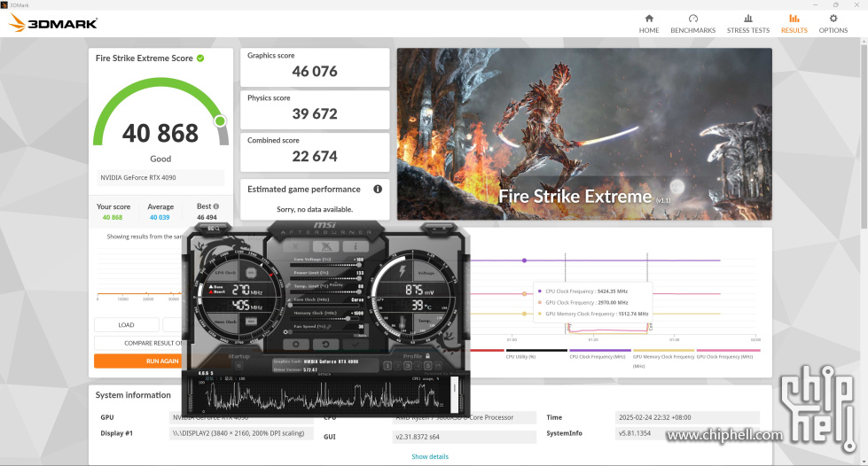This screenshot has width=868, height=466.
Task: Click the Average score 40 039
Action: click(160, 218)
